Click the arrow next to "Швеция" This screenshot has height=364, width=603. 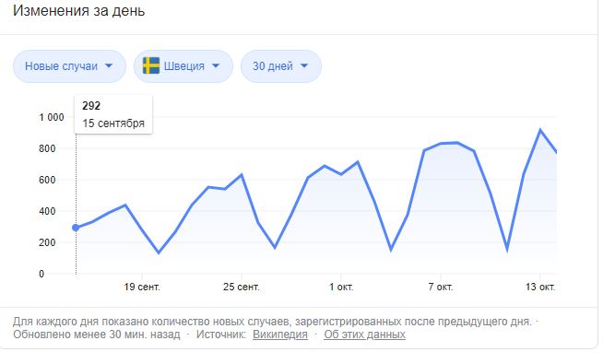pyautogui.click(x=216, y=65)
